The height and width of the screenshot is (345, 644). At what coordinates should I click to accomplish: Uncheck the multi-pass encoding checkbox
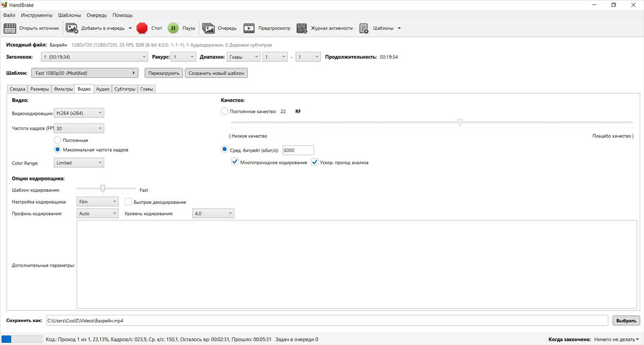235,162
